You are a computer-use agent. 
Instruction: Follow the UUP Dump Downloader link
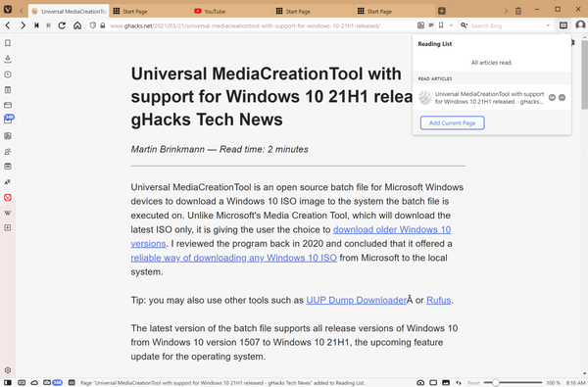coord(357,300)
